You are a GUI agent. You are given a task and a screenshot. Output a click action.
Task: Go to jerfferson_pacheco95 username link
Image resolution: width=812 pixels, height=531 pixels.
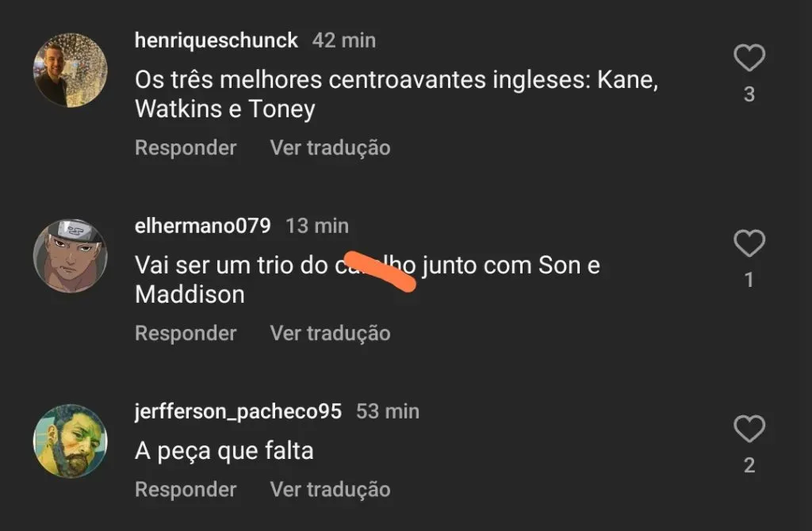pos(238,411)
